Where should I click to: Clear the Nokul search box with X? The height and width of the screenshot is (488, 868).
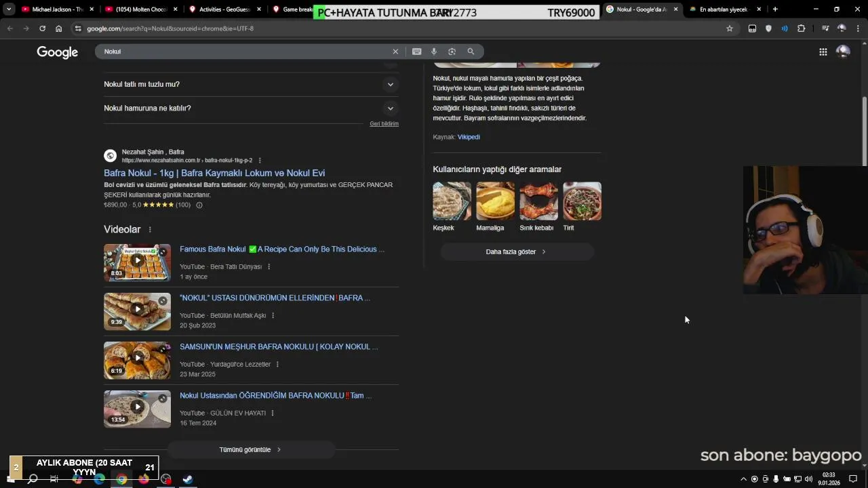click(x=395, y=52)
